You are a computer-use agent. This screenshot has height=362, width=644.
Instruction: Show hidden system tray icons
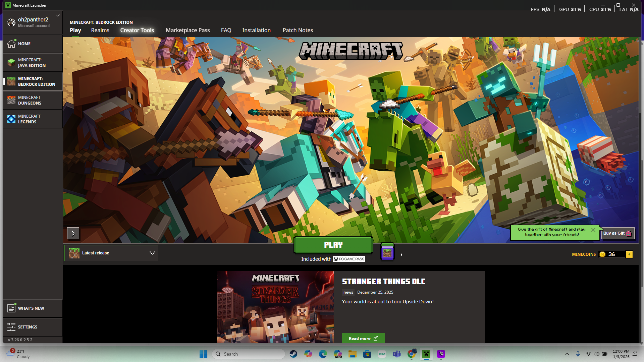(567, 354)
